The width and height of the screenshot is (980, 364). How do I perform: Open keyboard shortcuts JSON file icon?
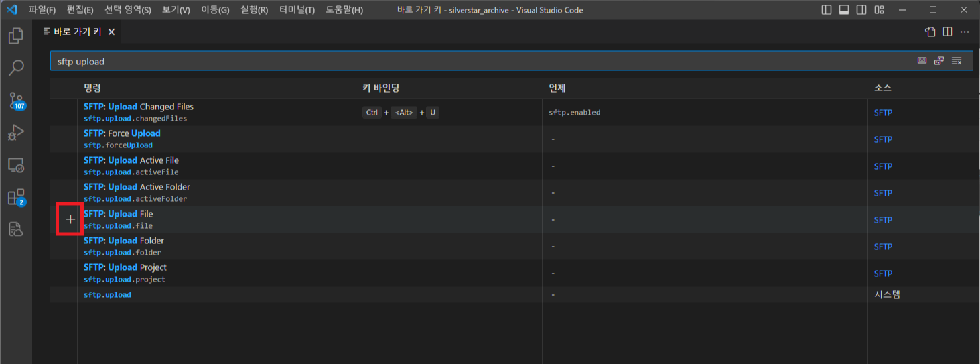930,32
